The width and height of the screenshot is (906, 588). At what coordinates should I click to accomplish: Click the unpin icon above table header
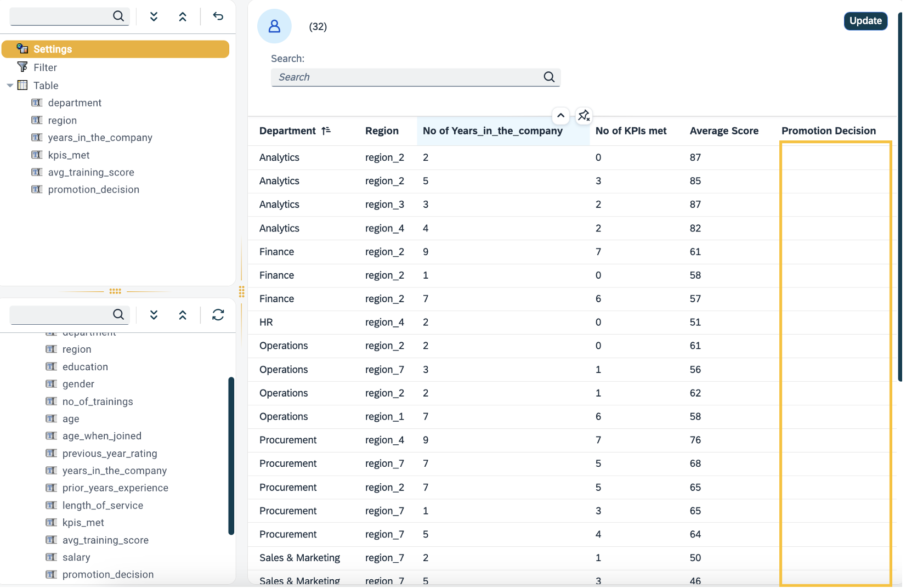[x=584, y=115]
